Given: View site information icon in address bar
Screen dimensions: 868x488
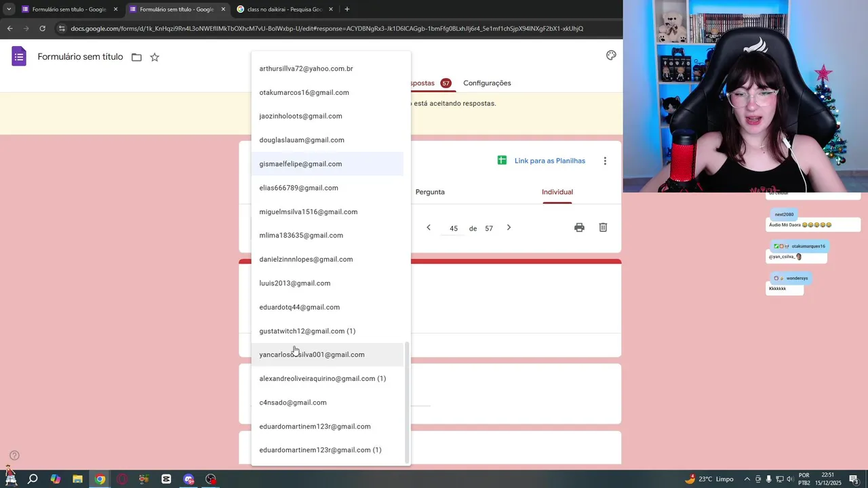Looking at the screenshot, I should [62, 28].
